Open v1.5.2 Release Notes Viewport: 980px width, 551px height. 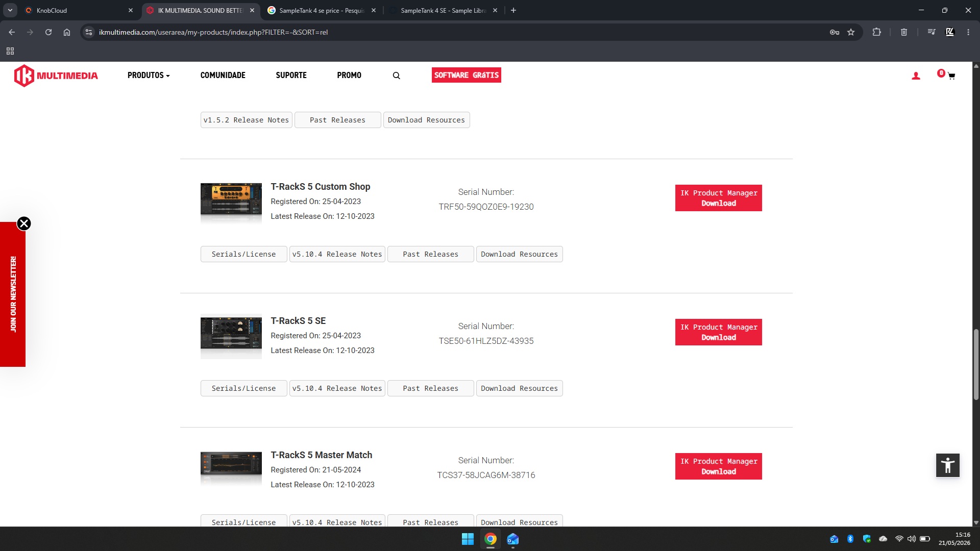(x=246, y=120)
